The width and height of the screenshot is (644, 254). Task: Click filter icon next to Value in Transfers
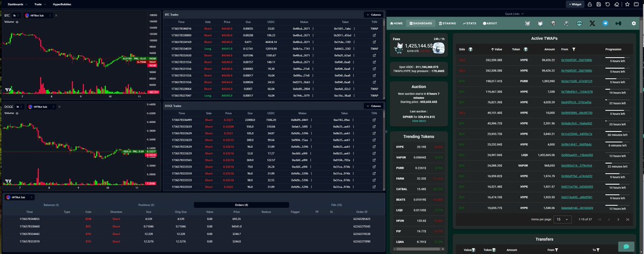click(472, 250)
